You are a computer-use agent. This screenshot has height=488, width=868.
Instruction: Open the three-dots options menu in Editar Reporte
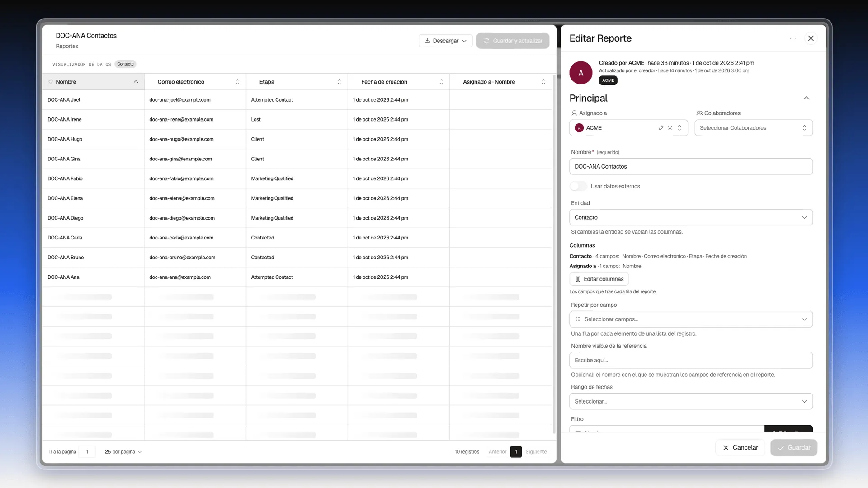(x=793, y=38)
